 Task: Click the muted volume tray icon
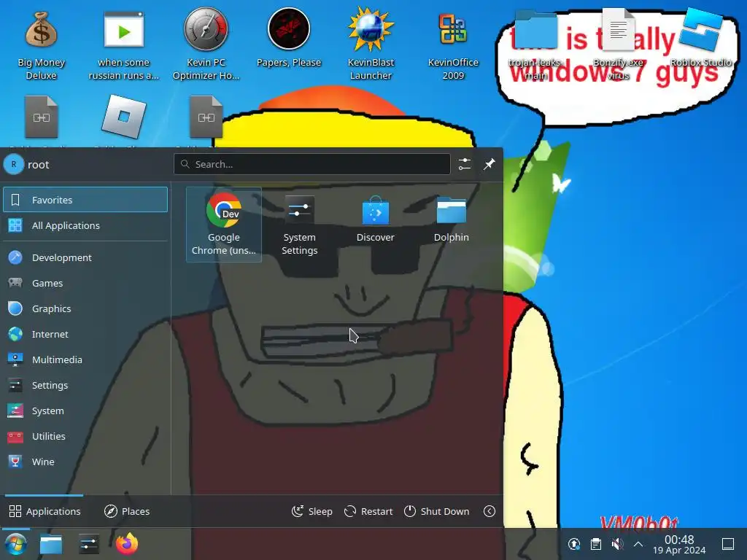pos(617,544)
